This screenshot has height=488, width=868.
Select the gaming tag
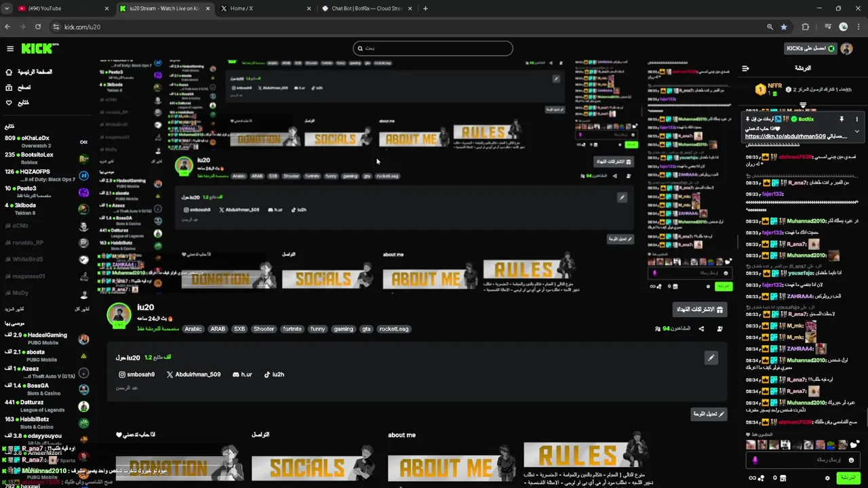pyautogui.click(x=344, y=329)
